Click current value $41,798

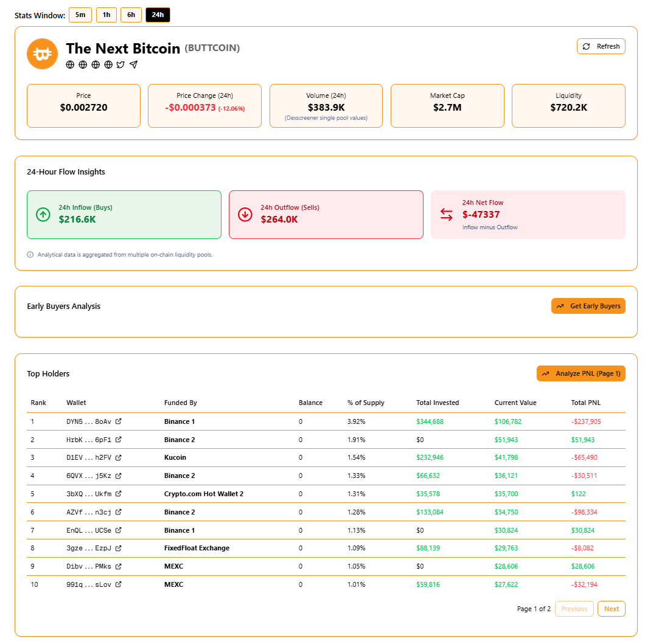click(x=506, y=457)
